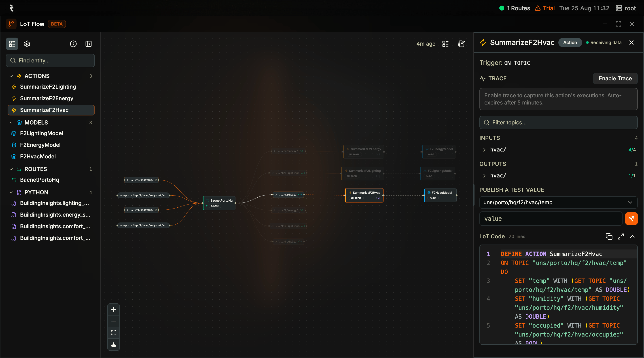Expand the .../f2/hvac/ topic node
This screenshot has width=644, height=358.
(276, 195)
